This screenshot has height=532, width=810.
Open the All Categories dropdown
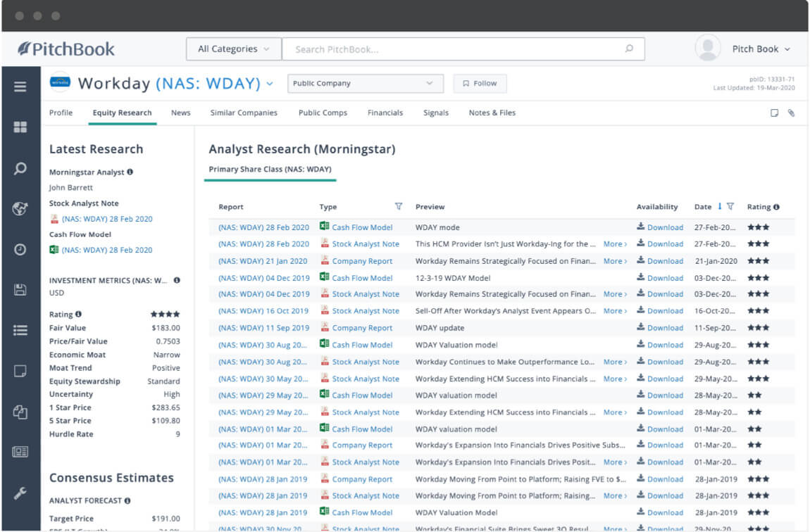[x=233, y=49]
